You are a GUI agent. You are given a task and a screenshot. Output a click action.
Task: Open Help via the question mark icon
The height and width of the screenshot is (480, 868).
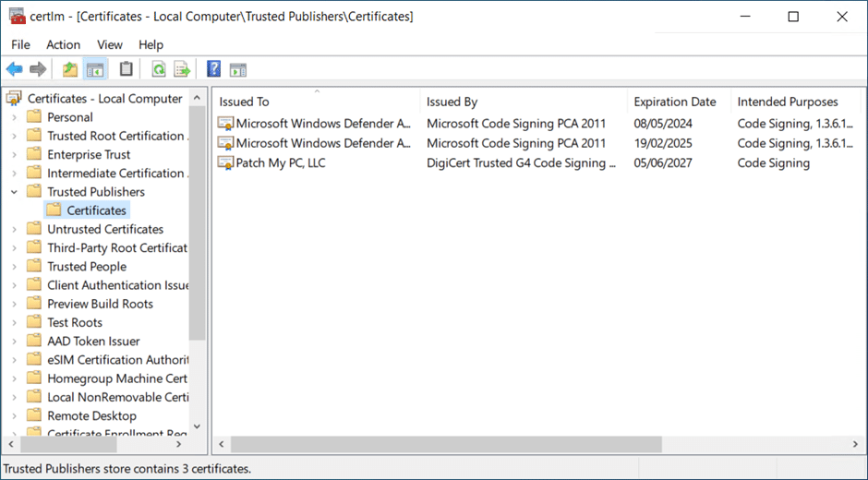[213, 69]
